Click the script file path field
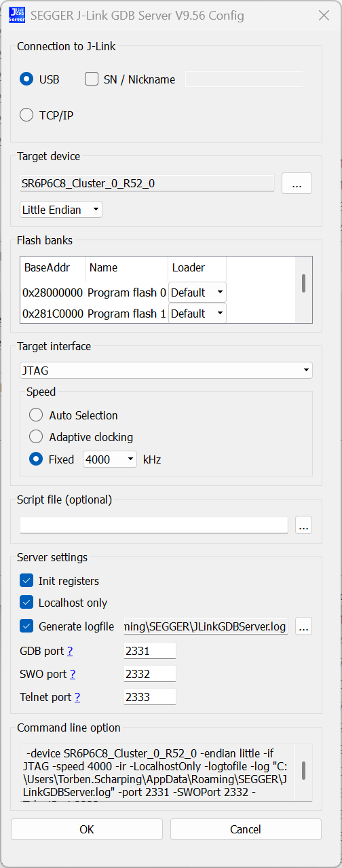Screen dimensions: 342x868 click(154, 525)
